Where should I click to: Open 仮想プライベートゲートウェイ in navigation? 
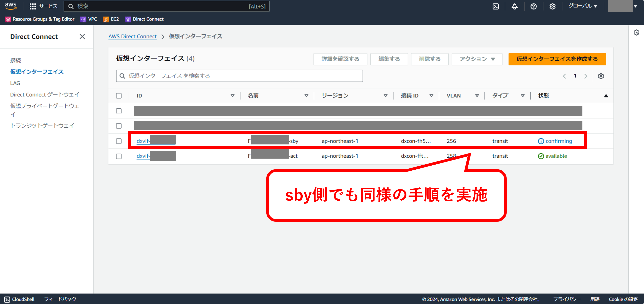[45, 110]
